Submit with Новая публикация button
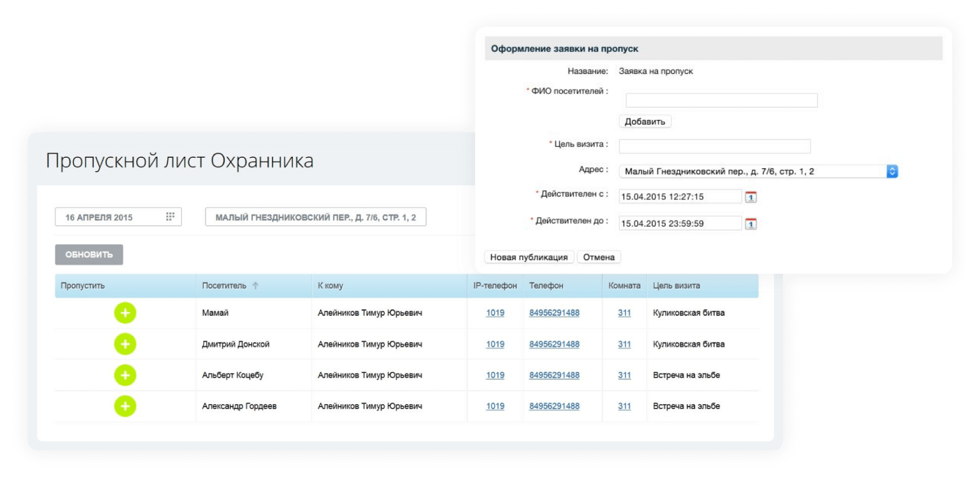The image size is (980, 479). click(x=529, y=257)
